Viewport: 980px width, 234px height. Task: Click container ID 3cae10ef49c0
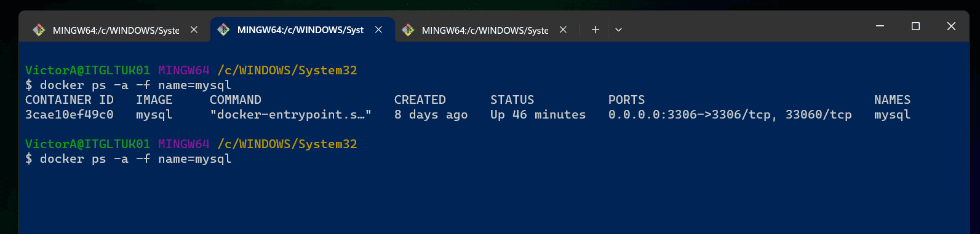click(x=70, y=115)
